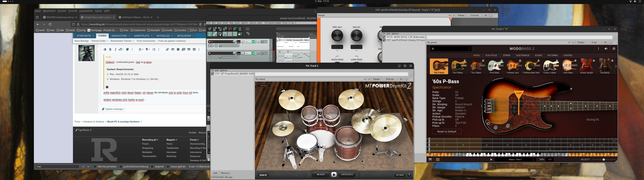
Task: Toggle the toolbar lock icon in REAPER
Action: coord(240,34)
